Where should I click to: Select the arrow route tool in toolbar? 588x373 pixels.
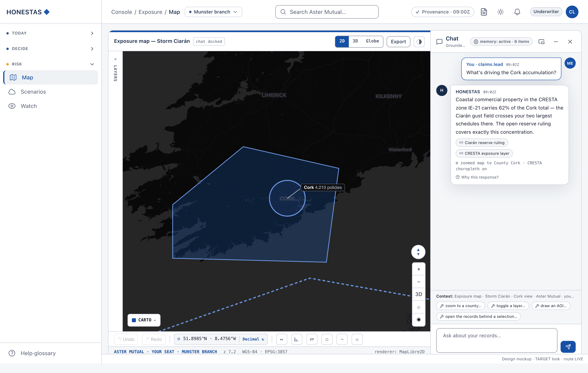tap(342, 339)
